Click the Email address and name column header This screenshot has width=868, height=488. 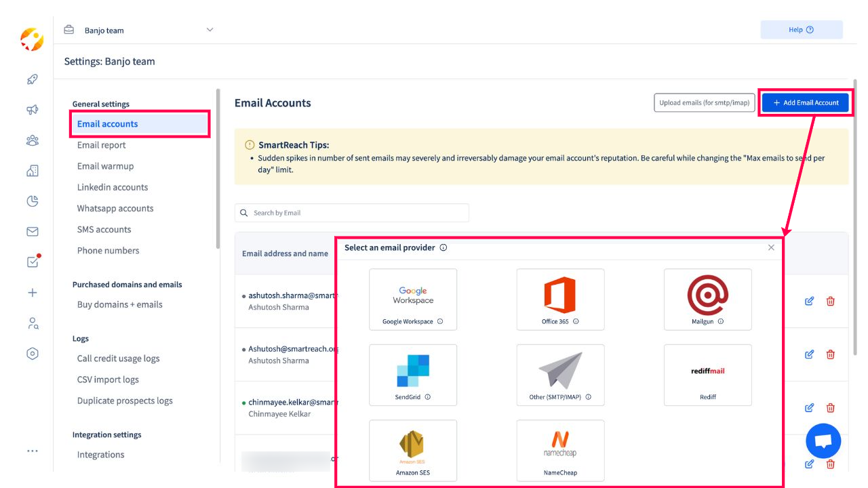tap(285, 253)
